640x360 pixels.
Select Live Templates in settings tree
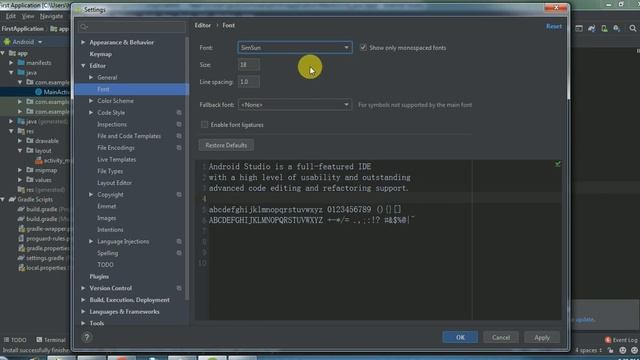point(116,160)
